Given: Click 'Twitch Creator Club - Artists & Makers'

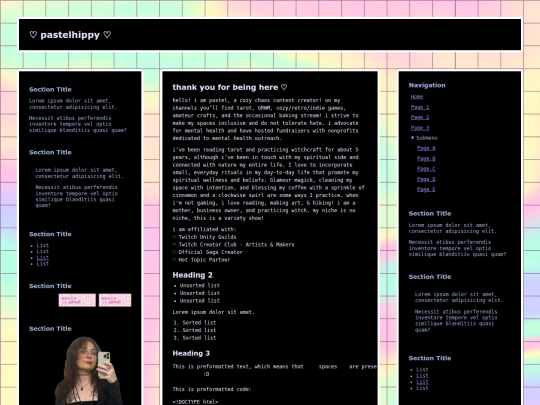Looking at the screenshot, I should tap(236, 245).
